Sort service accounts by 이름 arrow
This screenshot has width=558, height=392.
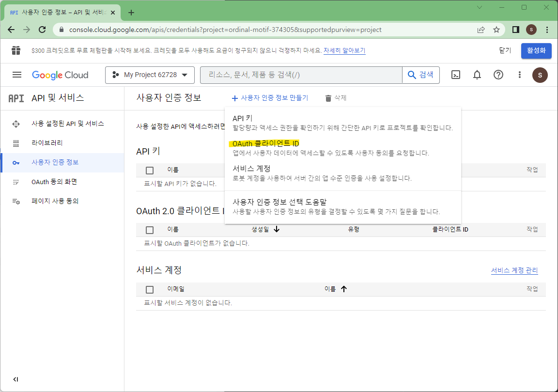344,289
